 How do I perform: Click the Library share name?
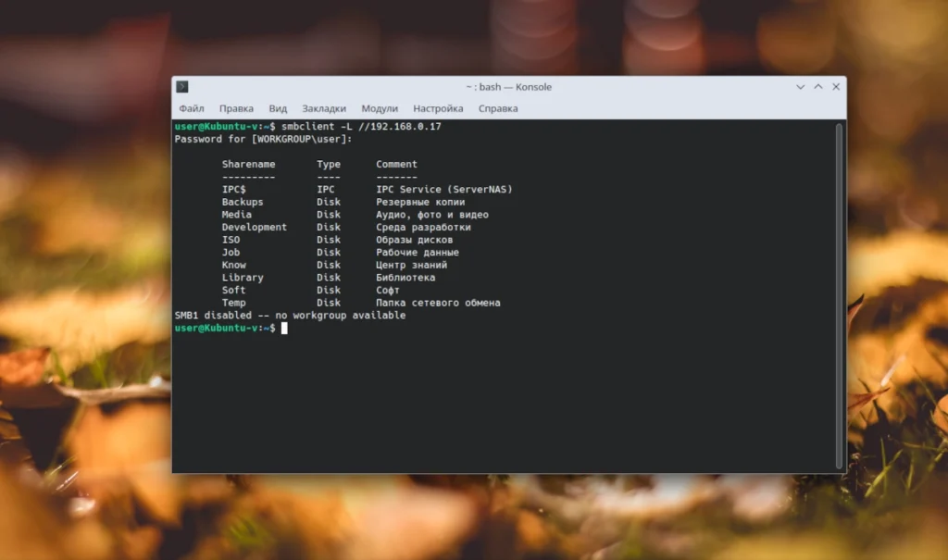click(x=243, y=278)
